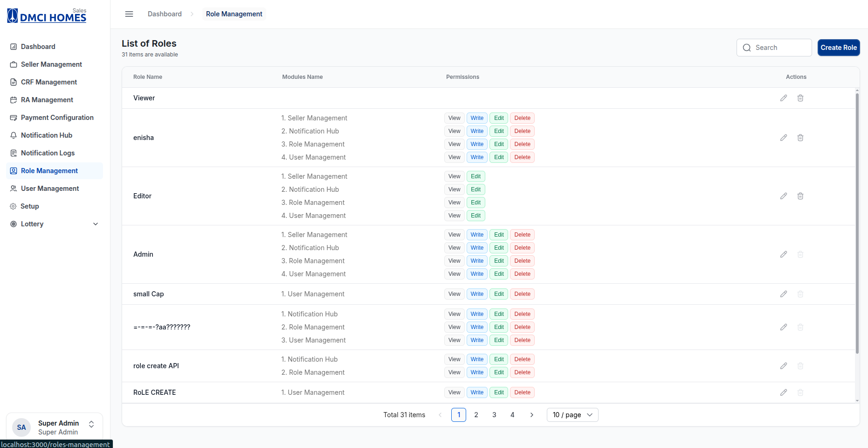Click the Create Role button

coord(839,48)
